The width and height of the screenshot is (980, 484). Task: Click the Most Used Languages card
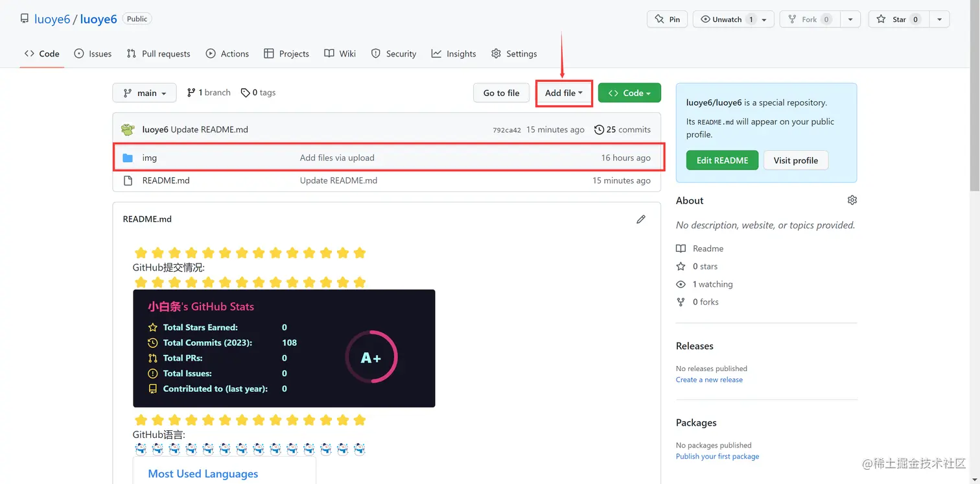pos(224,470)
